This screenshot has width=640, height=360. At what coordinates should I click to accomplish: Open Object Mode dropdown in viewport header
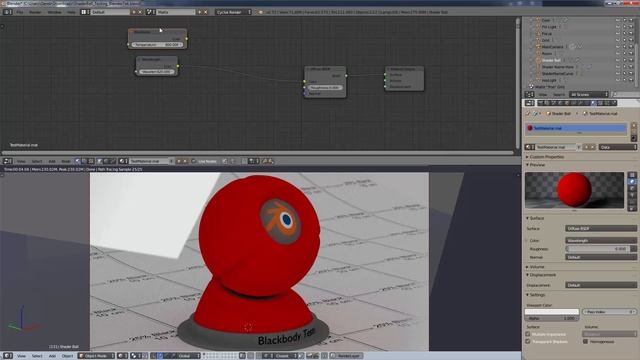coord(96,356)
